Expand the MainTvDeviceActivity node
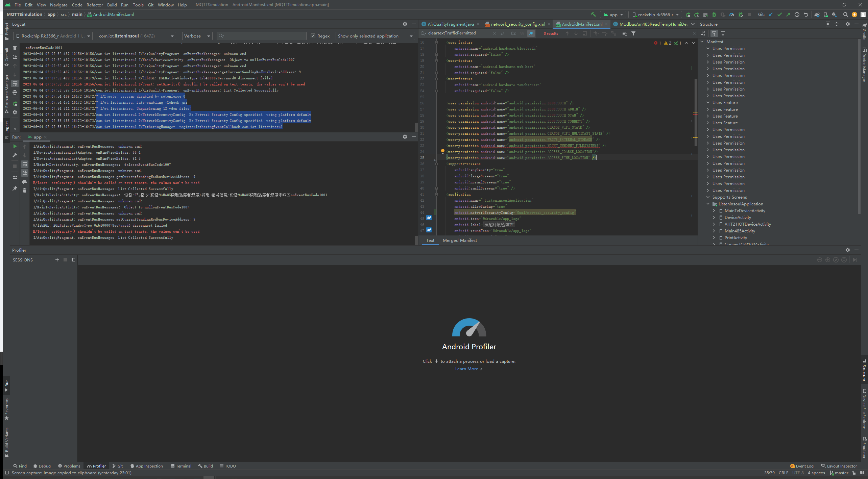This screenshot has width=868, height=479. [714, 211]
